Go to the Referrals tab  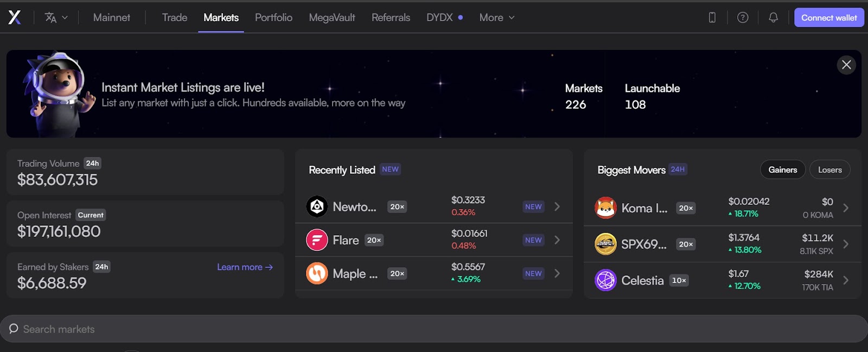391,17
